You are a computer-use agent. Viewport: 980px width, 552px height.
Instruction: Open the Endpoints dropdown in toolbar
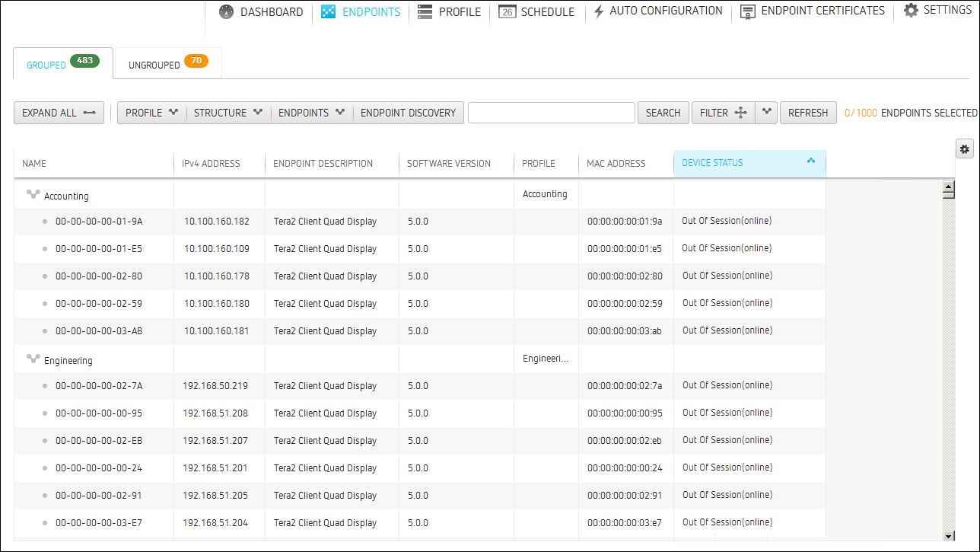click(312, 113)
